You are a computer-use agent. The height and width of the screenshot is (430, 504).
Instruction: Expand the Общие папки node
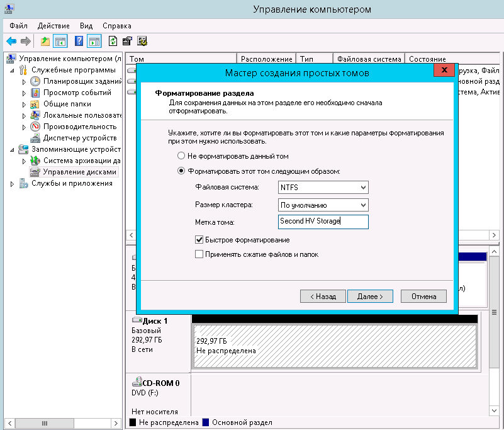click(24, 105)
